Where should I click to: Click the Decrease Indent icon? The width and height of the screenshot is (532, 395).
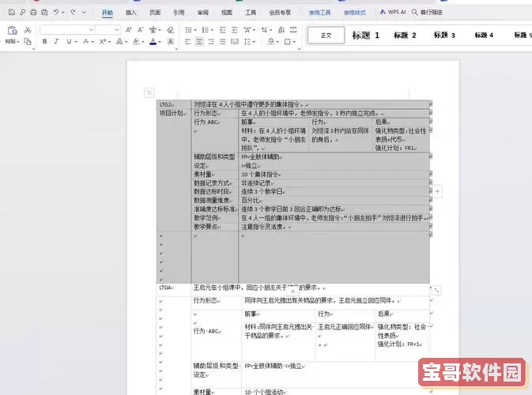[223, 30]
